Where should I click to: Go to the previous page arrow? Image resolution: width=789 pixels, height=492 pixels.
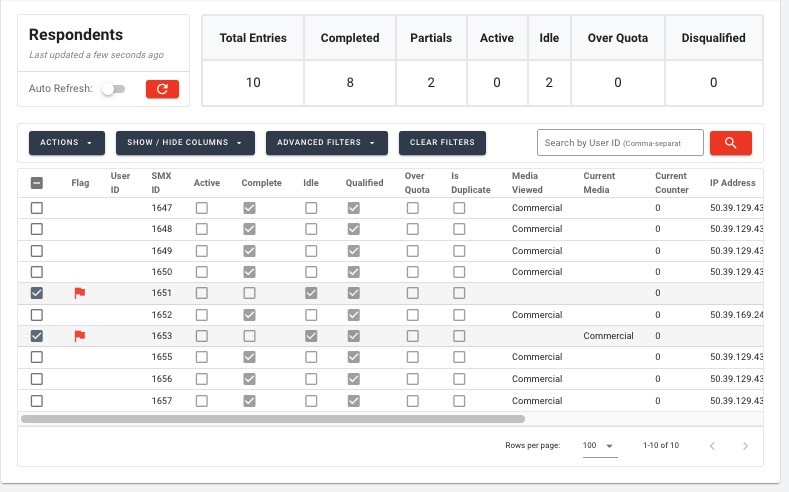click(x=712, y=446)
